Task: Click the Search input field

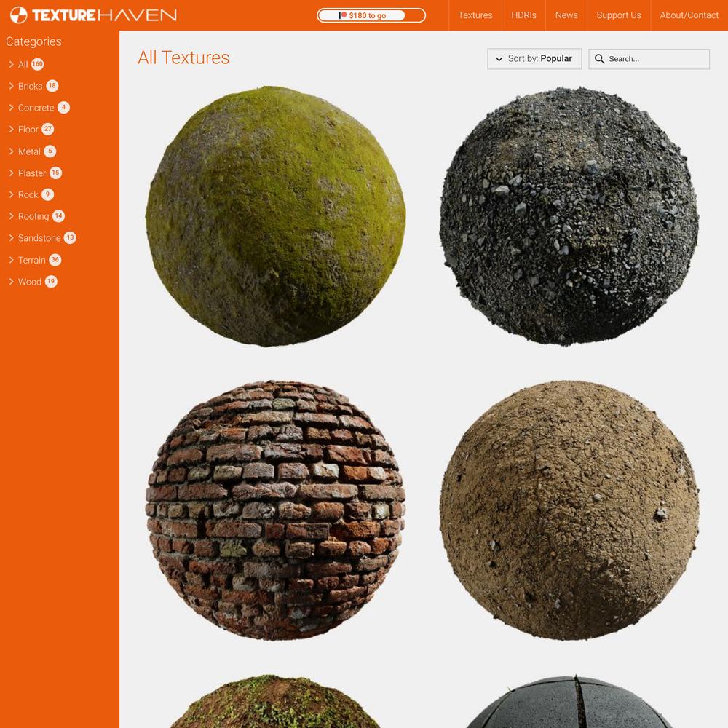Action: (649, 59)
